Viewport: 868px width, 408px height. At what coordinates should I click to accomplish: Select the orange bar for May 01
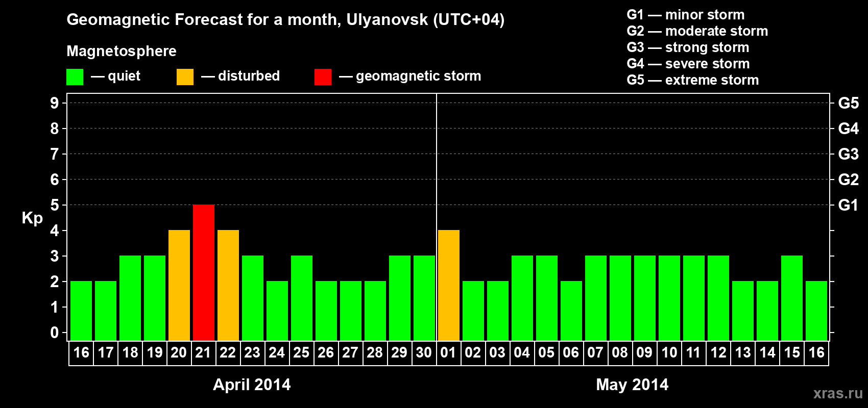[449, 285]
